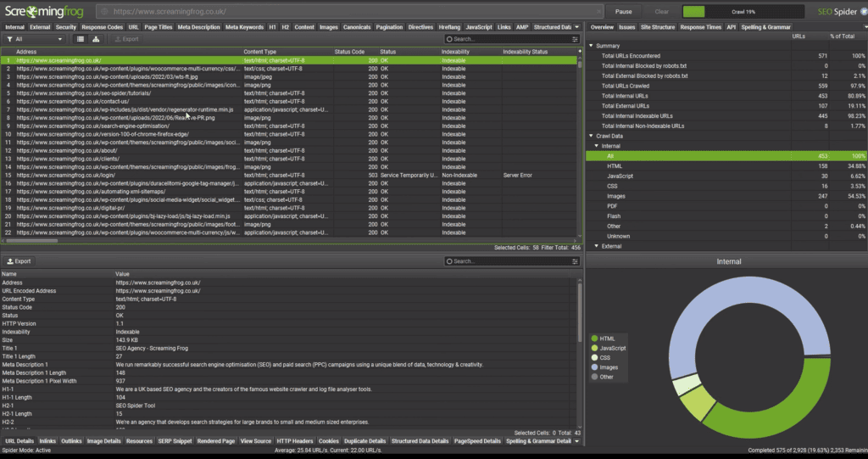The width and height of the screenshot is (868, 459).
Task: Switch to list view mode icon
Action: click(81, 39)
